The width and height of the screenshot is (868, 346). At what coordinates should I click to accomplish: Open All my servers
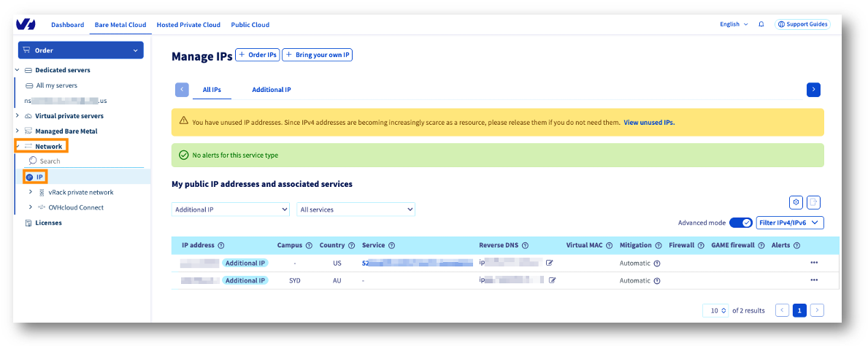56,86
